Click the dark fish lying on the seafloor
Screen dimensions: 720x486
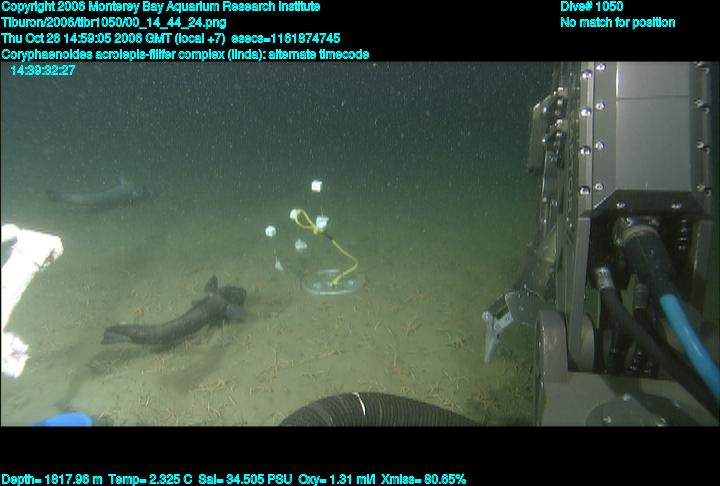pos(174,315)
